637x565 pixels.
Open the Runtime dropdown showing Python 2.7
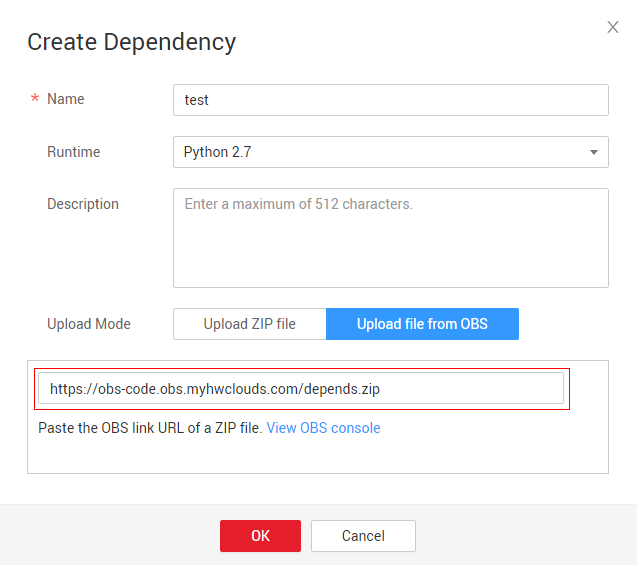coord(380,152)
